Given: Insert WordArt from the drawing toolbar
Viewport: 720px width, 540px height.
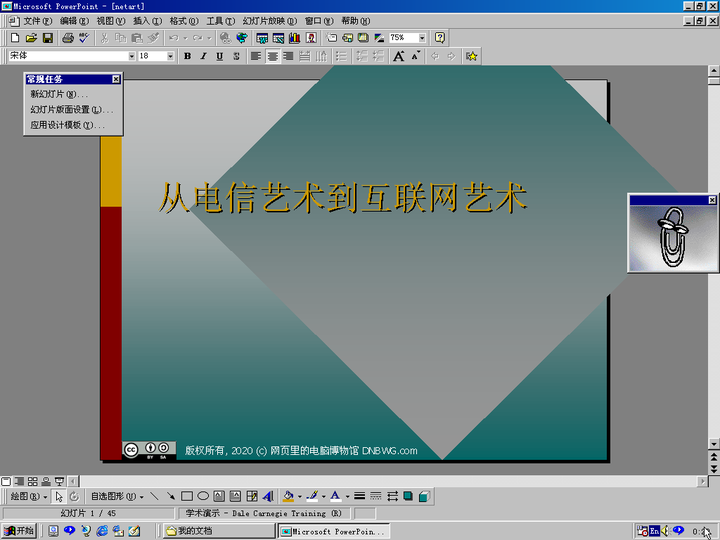Looking at the screenshot, I should [x=267, y=496].
